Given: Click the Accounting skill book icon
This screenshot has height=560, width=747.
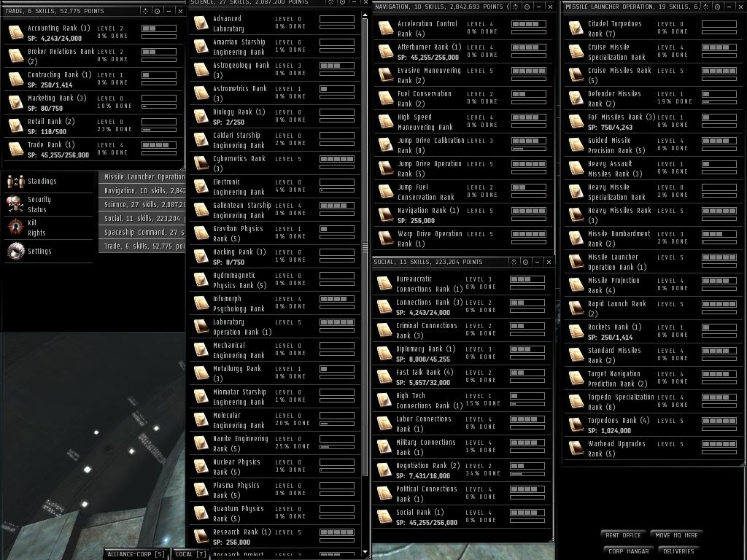Looking at the screenshot, I should (16, 33).
